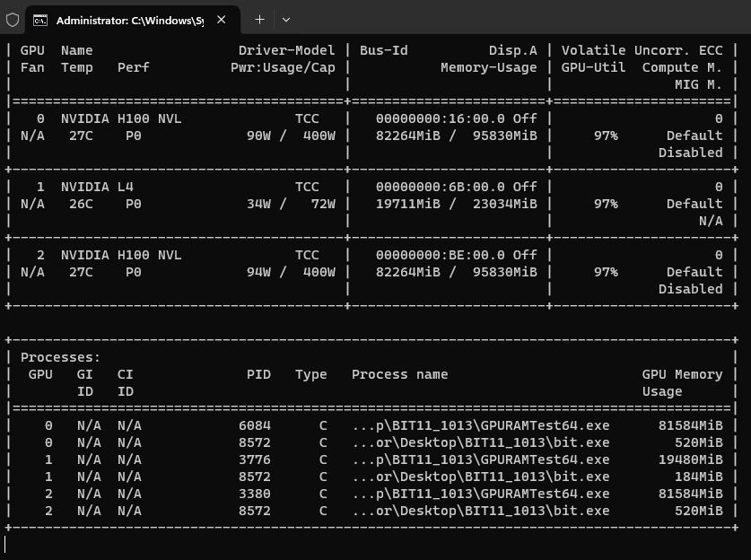The image size is (751, 560).
Task: Click the Memory-Usage column header
Action: point(488,67)
